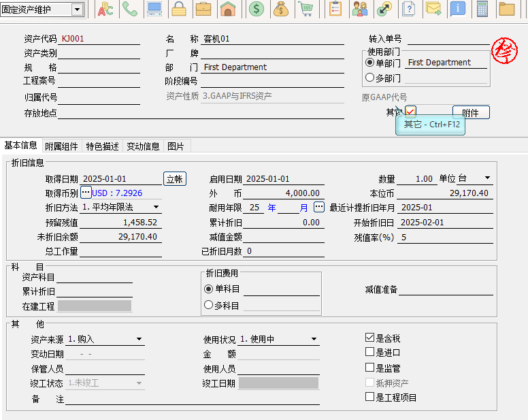Screen dimensions: 528x420
Task: Click the 立帐 button
Action: (x=175, y=179)
